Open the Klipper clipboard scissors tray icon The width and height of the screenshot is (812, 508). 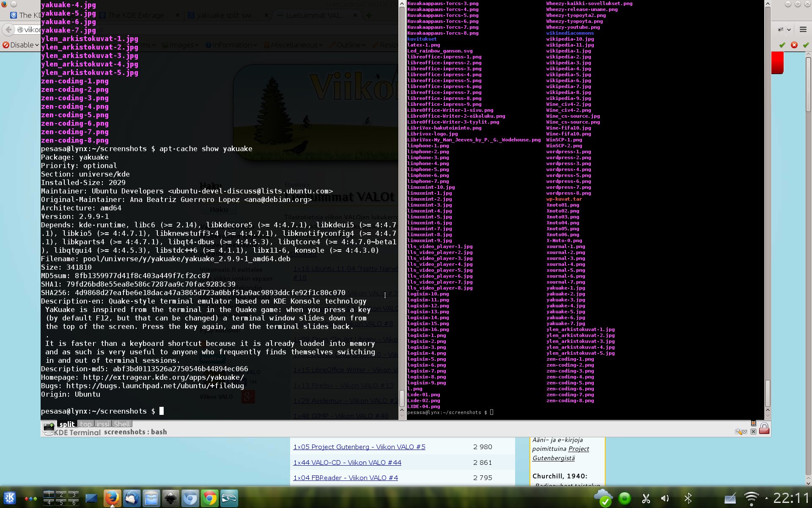[646, 498]
